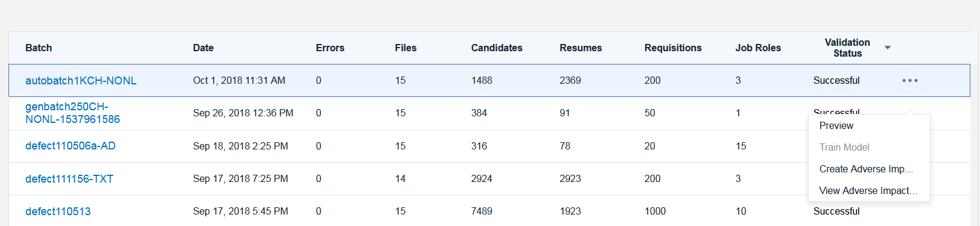Open the genbatch250CH-NONL-1537961586 batch link
Screen dimensions: 980x226
(x=72, y=113)
